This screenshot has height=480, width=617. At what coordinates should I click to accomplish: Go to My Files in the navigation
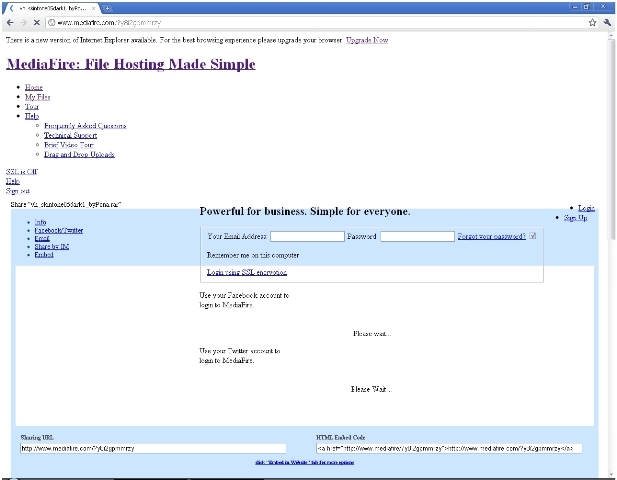click(x=37, y=97)
